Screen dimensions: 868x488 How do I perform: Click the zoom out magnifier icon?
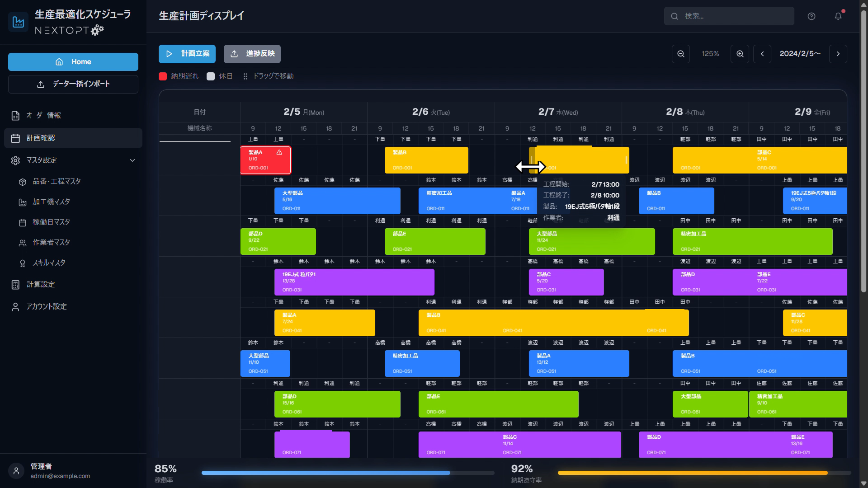[680, 54]
